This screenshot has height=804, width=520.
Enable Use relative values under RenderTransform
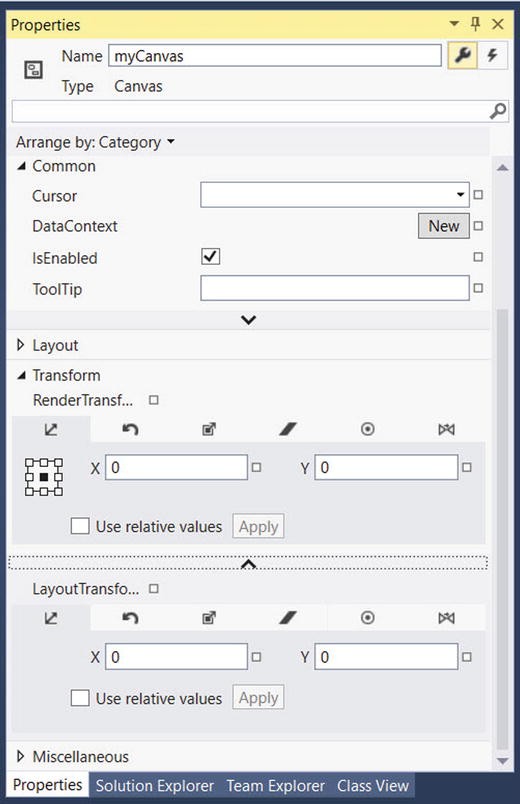coord(80,526)
